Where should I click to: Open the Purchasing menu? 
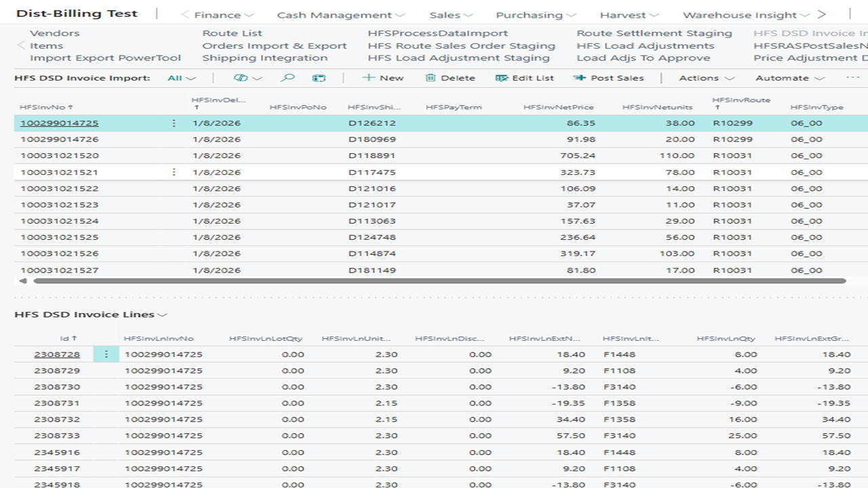point(536,15)
